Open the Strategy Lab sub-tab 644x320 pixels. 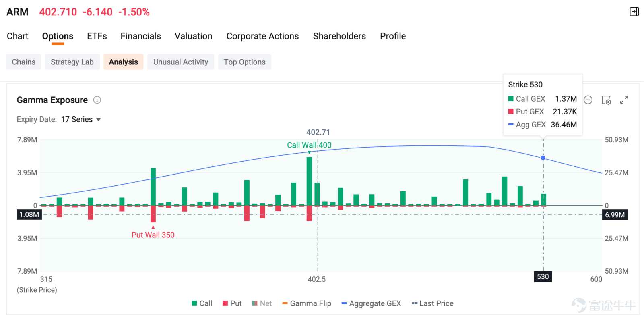tap(72, 62)
